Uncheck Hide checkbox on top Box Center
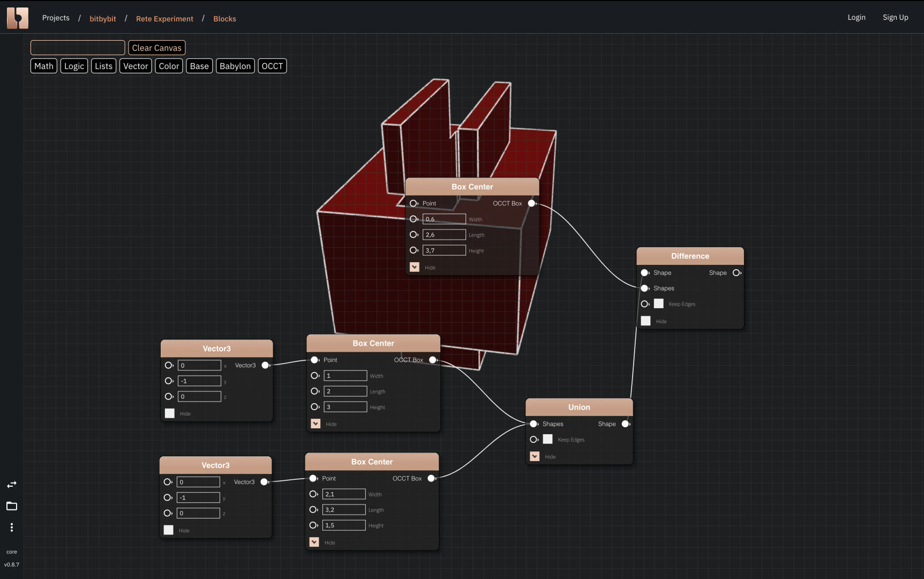Image resolution: width=924 pixels, height=579 pixels. pos(415,267)
